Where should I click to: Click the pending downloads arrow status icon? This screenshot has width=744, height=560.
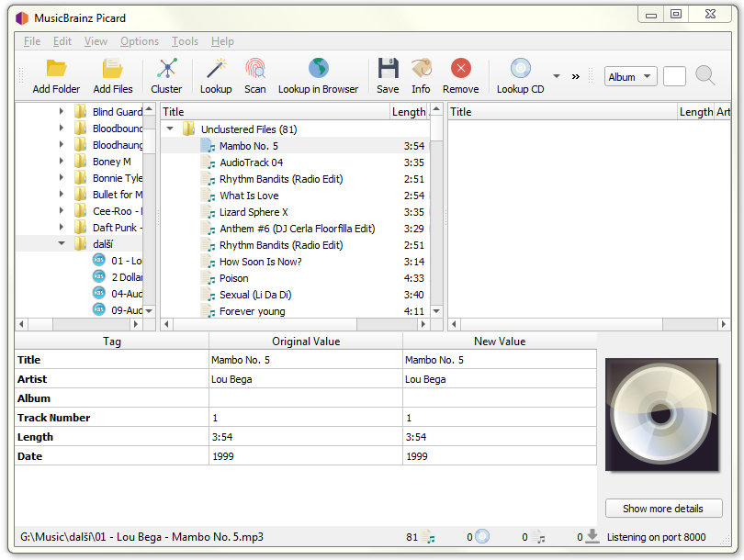(x=592, y=536)
